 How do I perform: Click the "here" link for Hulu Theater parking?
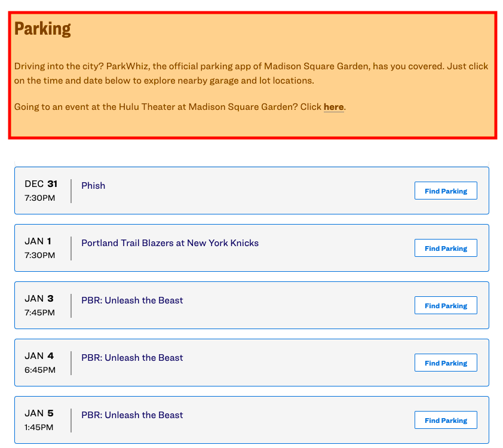coord(333,107)
